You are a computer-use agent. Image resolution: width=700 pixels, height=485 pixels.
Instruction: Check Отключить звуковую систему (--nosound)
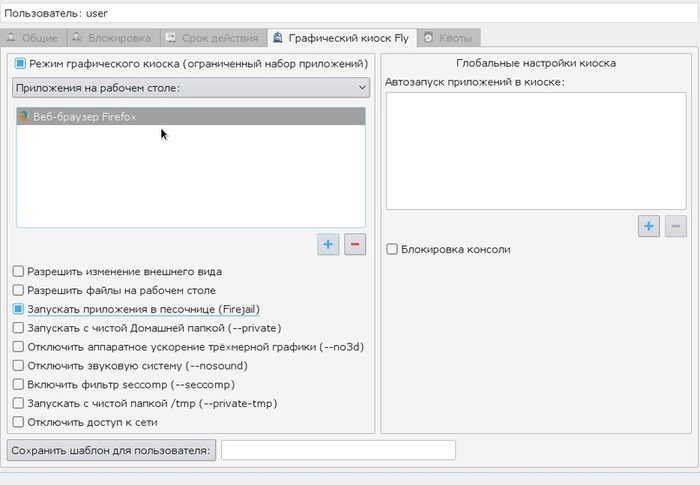click(18, 365)
